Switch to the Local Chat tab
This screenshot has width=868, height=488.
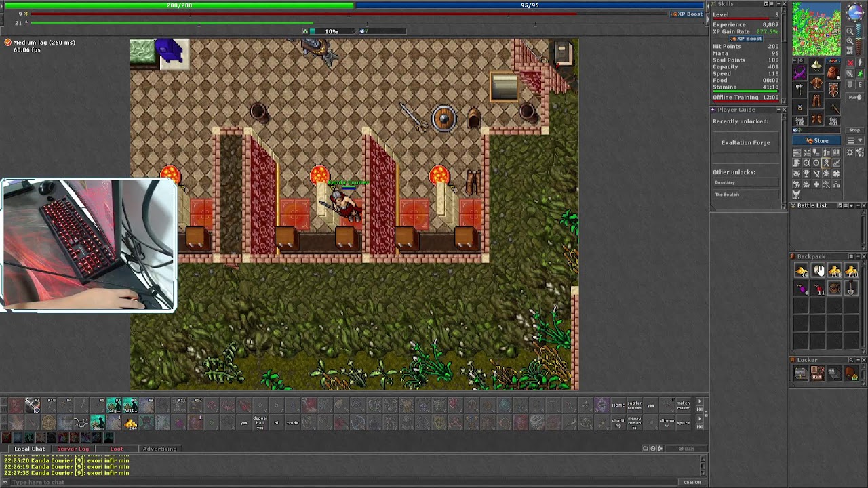[30, 449]
